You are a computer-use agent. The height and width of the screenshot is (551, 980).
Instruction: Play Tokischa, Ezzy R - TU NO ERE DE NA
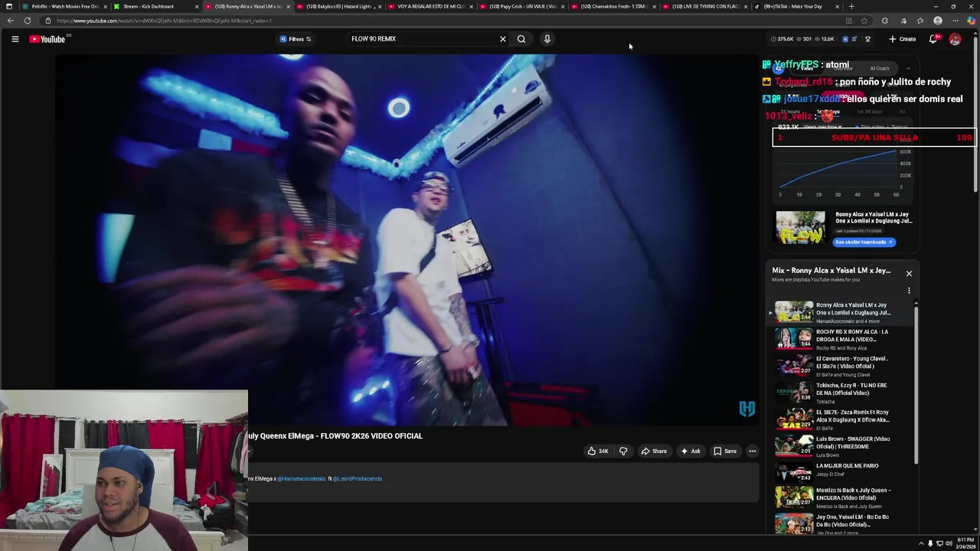coord(843,393)
